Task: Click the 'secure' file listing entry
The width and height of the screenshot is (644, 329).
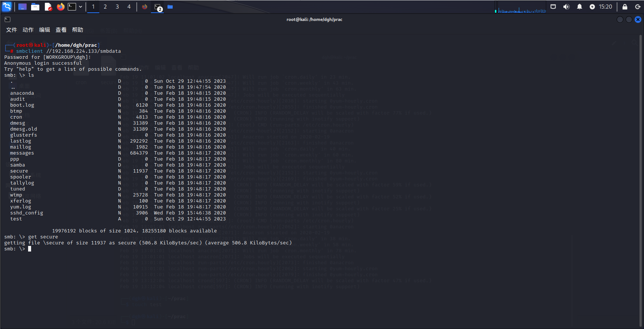Action: pyautogui.click(x=19, y=171)
